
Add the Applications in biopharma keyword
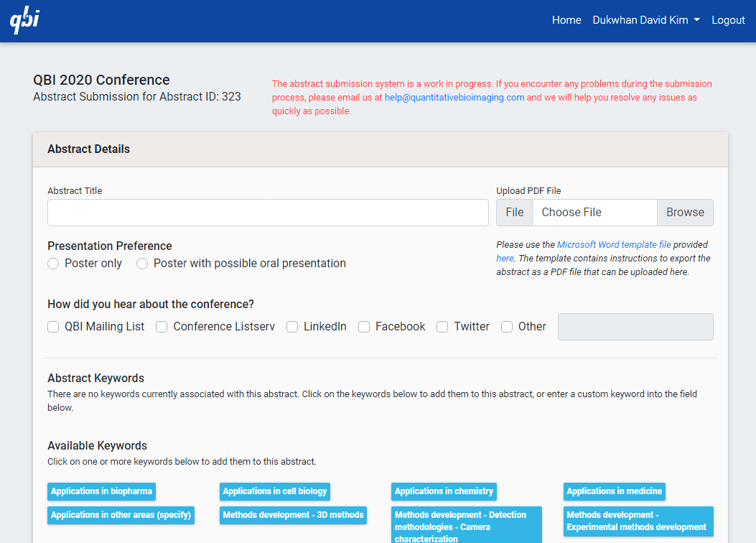[101, 491]
